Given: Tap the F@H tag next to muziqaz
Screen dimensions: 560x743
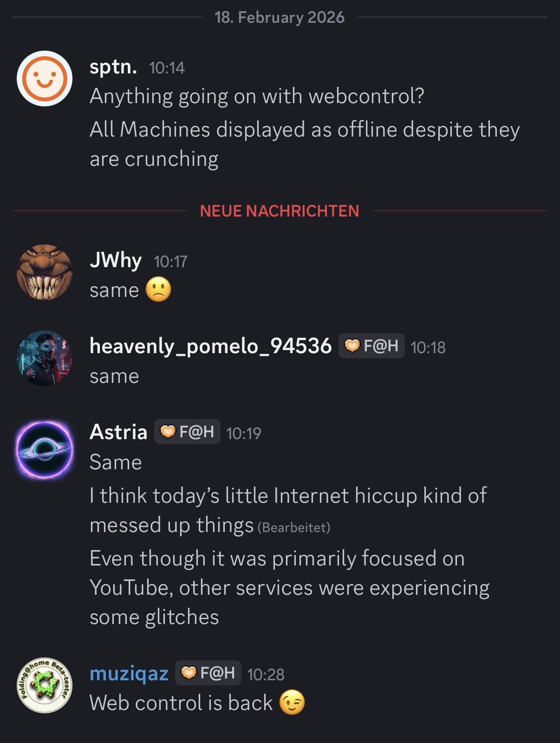Looking at the screenshot, I should 208,672.
